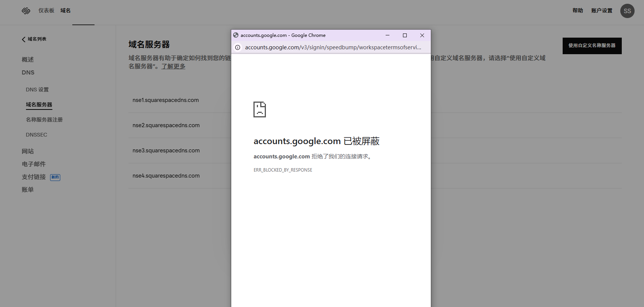Open DNS 设置 in the sidebar
The image size is (644, 307).
(37, 90)
